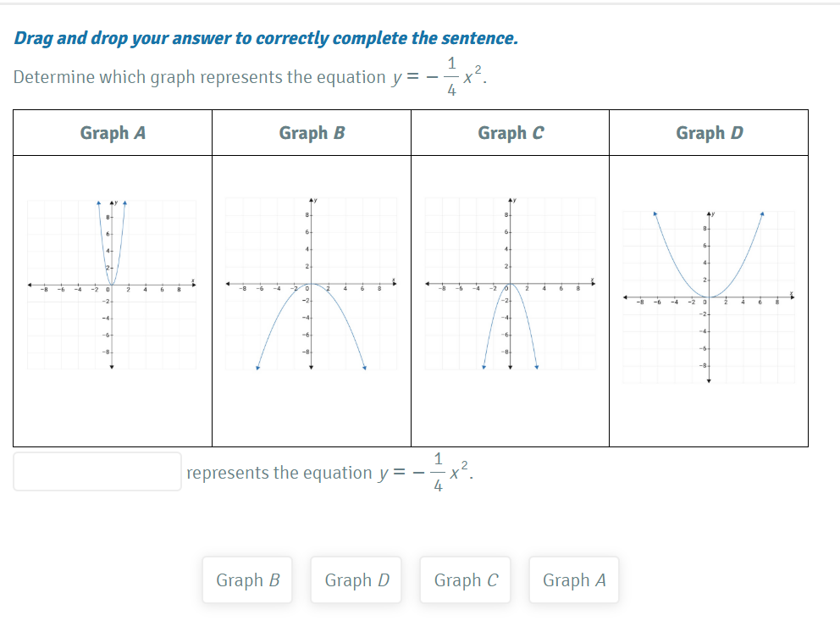Image resolution: width=840 pixels, height=621 pixels.
Task: Click the vertex of Graph D's parabola
Action: coord(709,297)
